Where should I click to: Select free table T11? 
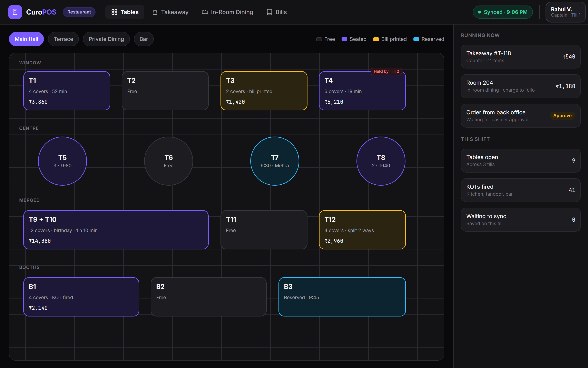coord(264,230)
